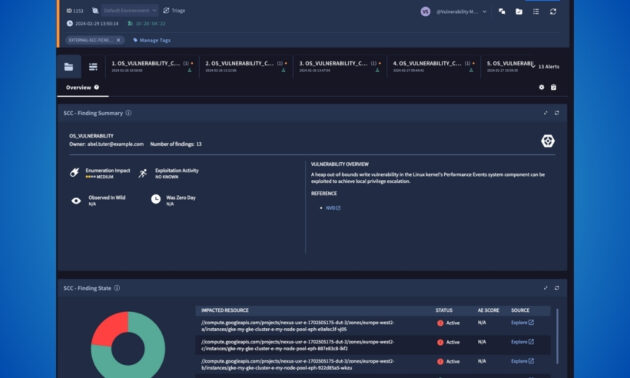This screenshot has width=630, height=378.
Task: Click the Manage Tags link
Action: pyautogui.click(x=152, y=40)
